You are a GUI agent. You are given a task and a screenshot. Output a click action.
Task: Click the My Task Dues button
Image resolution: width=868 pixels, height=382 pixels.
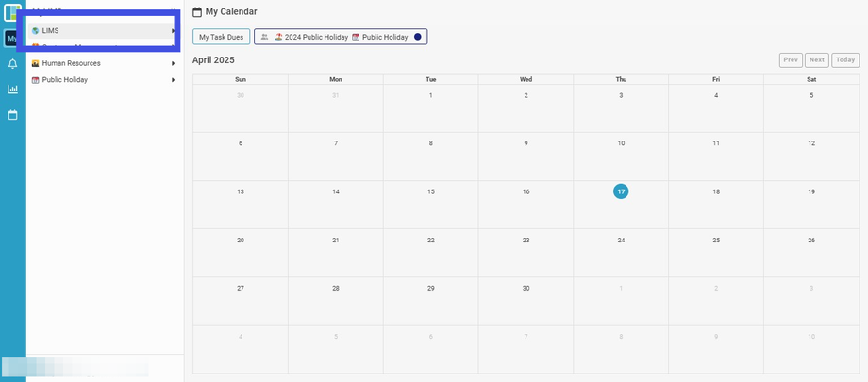(221, 37)
